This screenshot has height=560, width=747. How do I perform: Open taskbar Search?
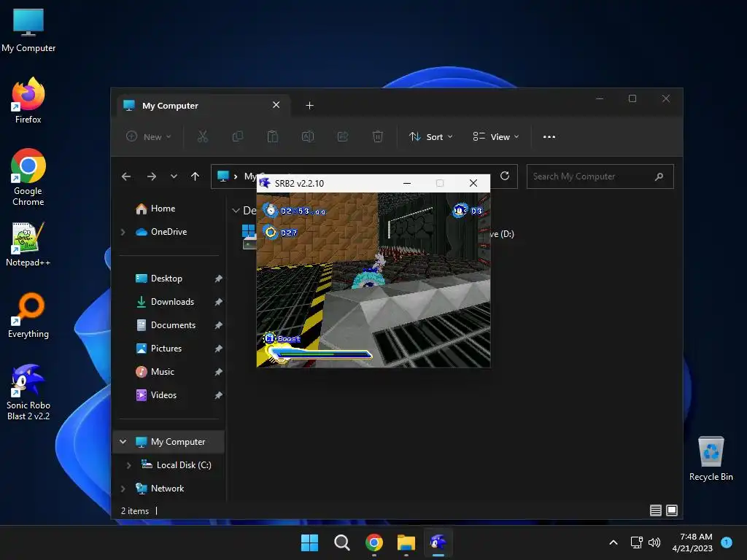[x=341, y=542]
